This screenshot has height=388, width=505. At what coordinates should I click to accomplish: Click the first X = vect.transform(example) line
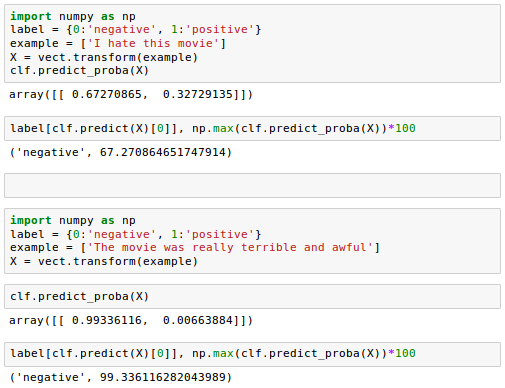pyautogui.click(x=104, y=57)
